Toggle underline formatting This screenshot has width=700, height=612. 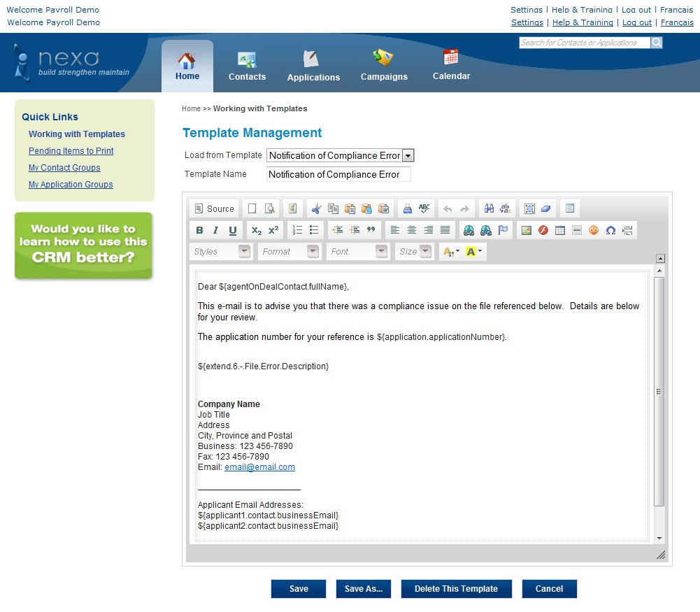(233, 230)
